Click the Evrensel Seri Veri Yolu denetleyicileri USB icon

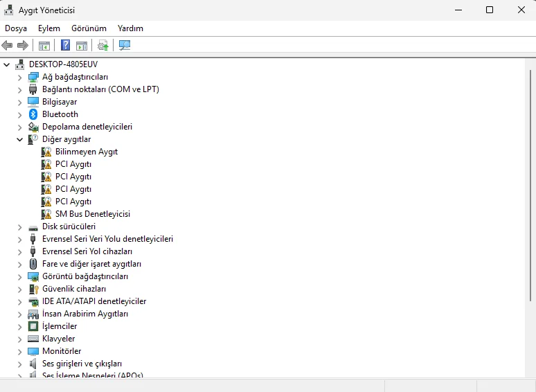click(x=33, y=239)
